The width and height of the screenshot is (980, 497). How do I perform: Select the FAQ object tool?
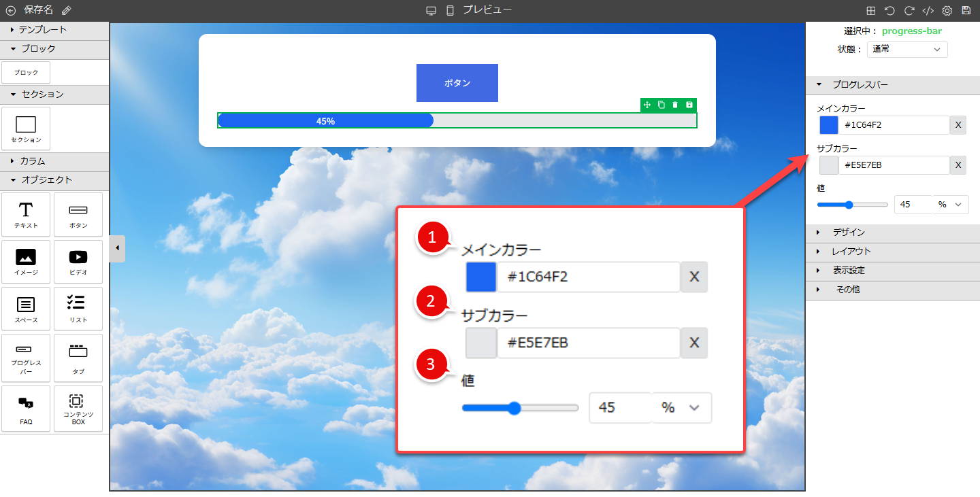point(26,408)
